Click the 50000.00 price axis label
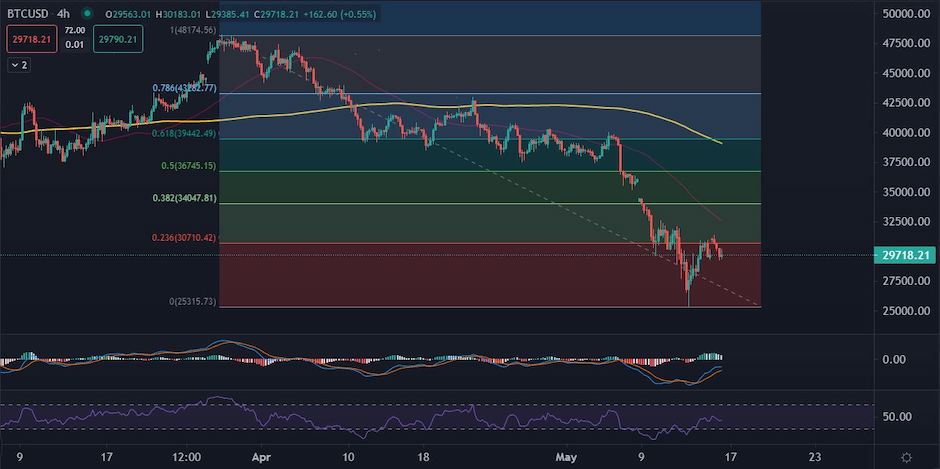The width and height of the screenshot is (940, 469). tap(906, 14)
